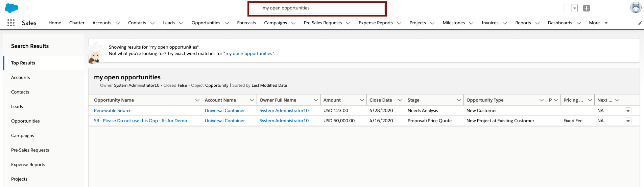Open System Administrator10 owner in SB row

284,121
